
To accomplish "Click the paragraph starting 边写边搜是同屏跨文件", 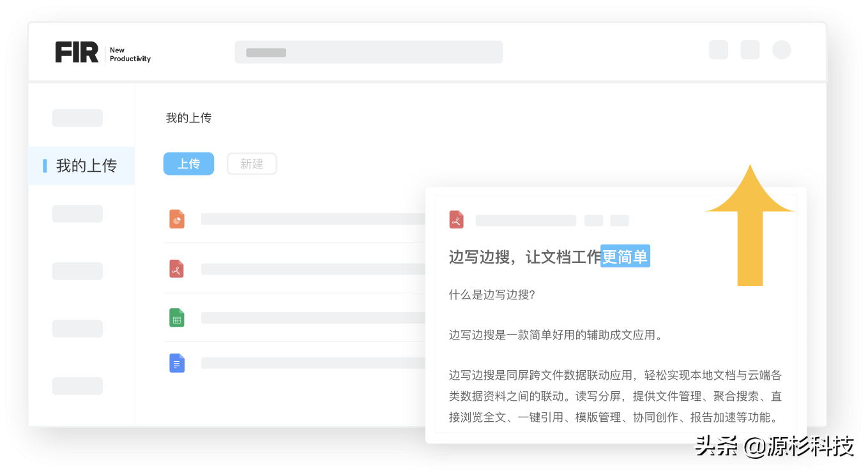I will pos(615,396).
